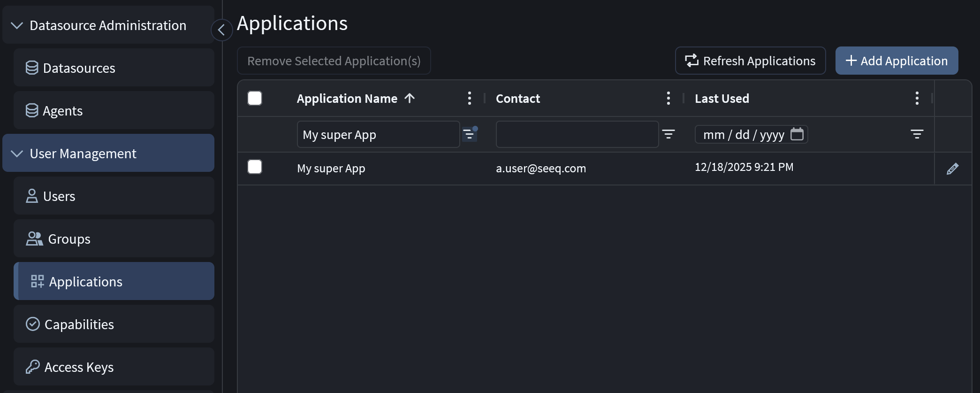980x393 pixels.
Task: Open the Last Used column filter icon
Action: pyautogui.click(x=917, y=135)
